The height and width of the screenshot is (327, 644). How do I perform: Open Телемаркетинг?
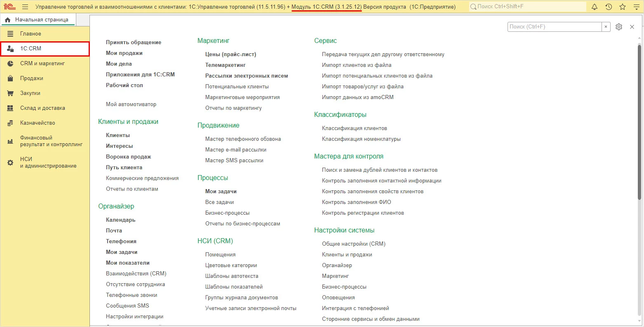[226, 65]
